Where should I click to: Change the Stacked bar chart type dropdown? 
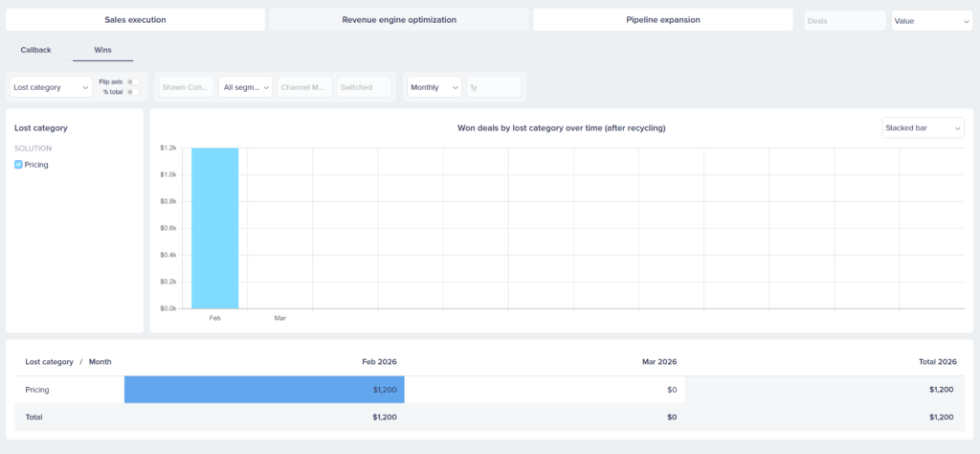tap(922, 127)
